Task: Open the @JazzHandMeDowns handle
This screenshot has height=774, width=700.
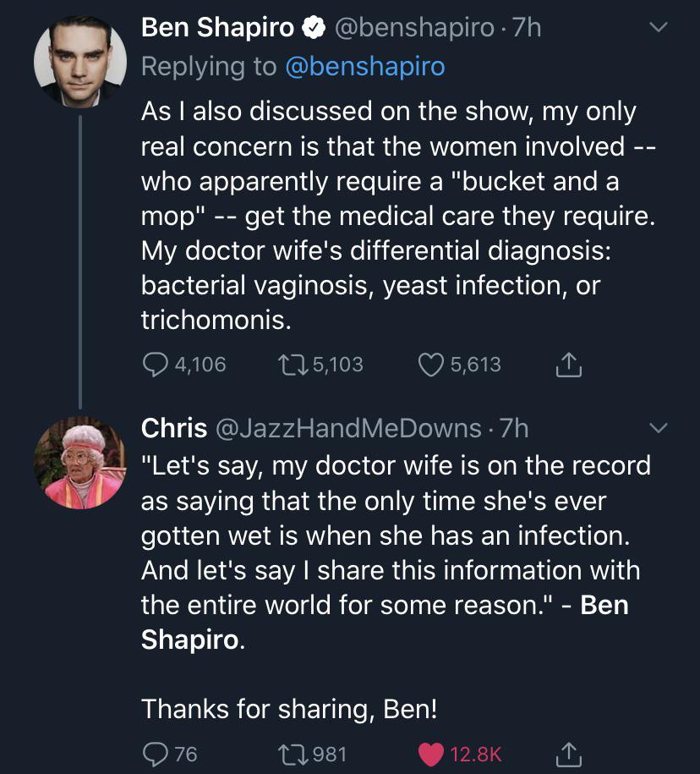Action: [x=348, y=428]
